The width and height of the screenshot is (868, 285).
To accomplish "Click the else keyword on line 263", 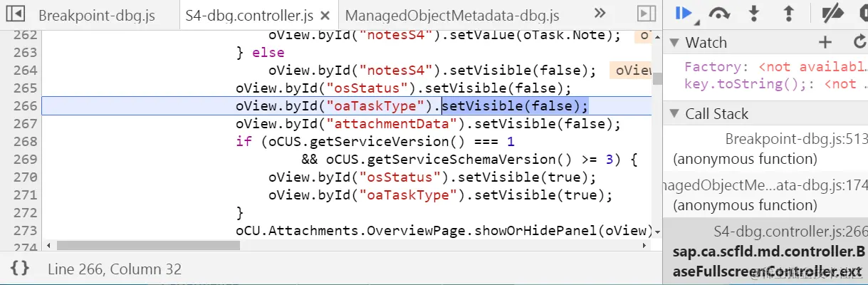I will coord(268,53).
